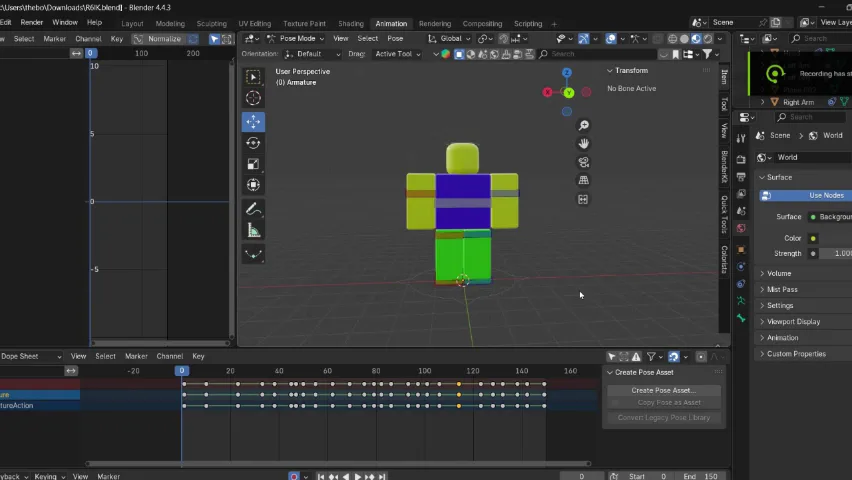Open the Object properties tab icon

(741, 250)
